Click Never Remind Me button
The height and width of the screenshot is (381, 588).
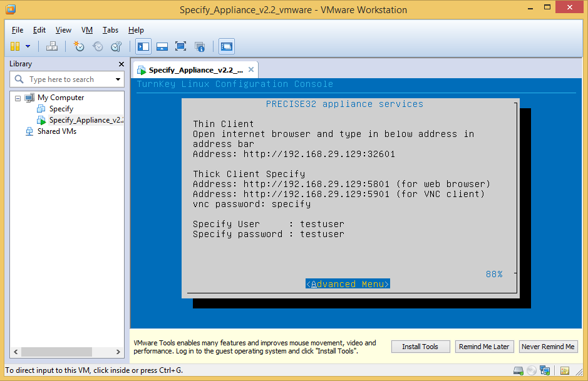[548, 347]
